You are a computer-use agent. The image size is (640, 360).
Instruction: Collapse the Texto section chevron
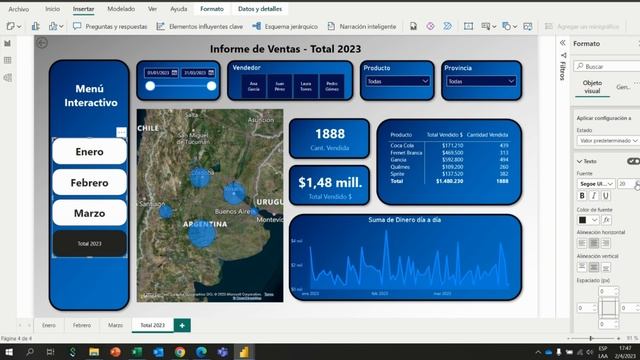click(x=579, y=162)
